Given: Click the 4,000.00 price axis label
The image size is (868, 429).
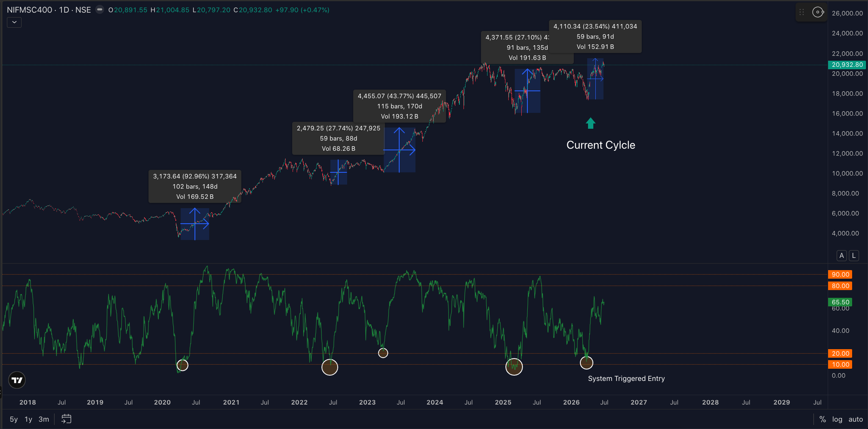Looking at the screenshot, I should coord(845,233).
